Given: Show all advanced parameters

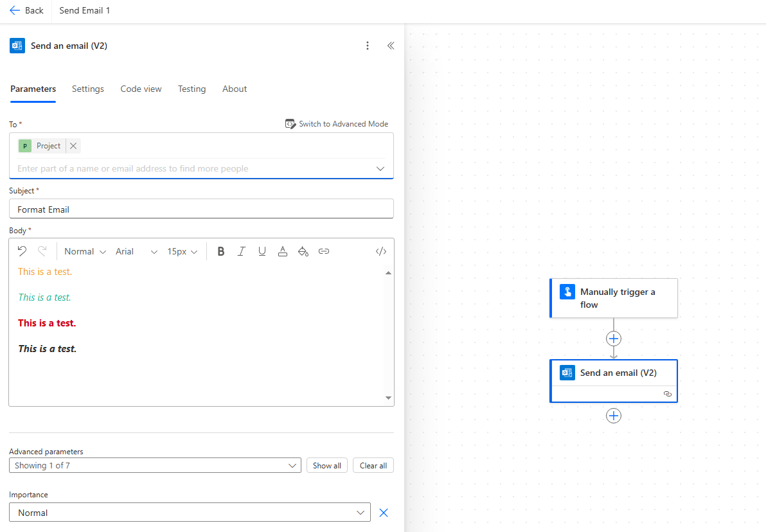Looking at the screenshot, I should 326,465.
